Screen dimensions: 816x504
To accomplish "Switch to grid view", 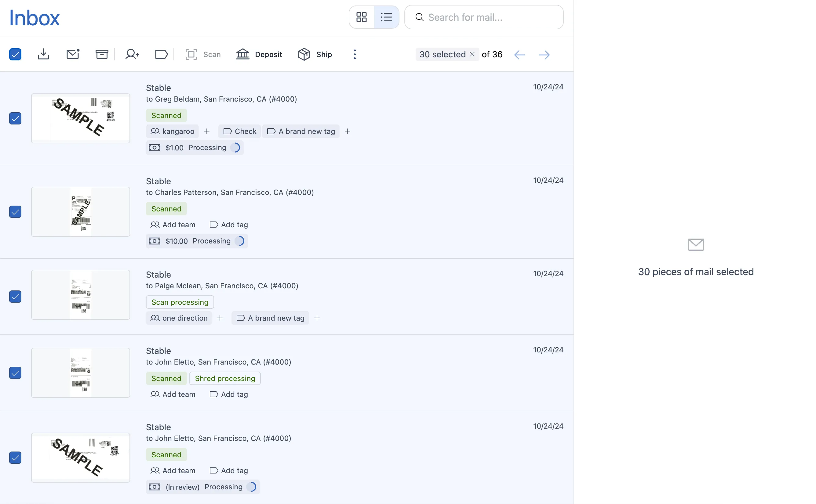I will 361,17.
